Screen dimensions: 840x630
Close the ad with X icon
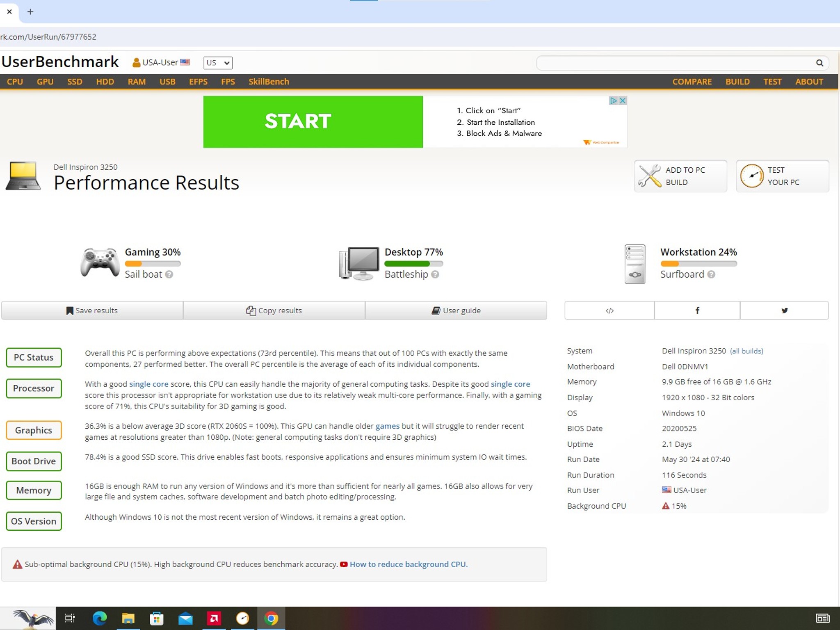pyautogui.click(x=623, y=100)
